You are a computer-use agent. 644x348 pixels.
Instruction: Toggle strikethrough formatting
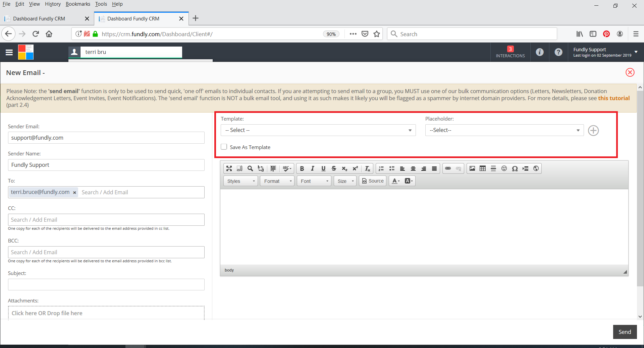(334, 168)
